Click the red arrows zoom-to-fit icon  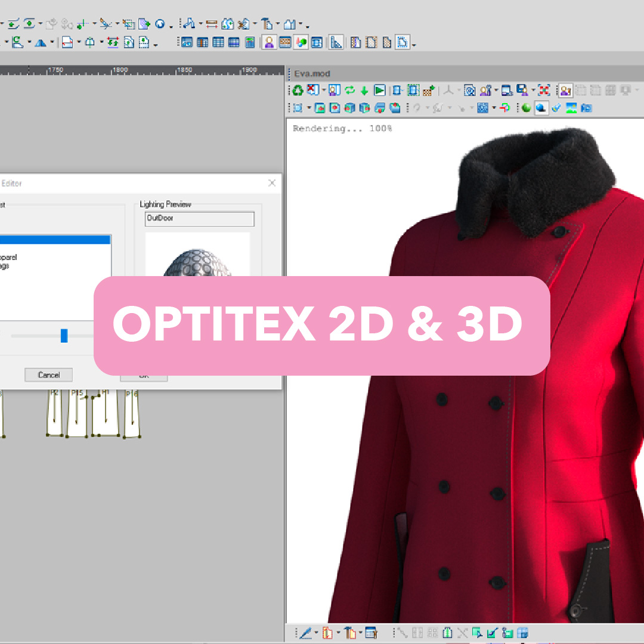click(544, 91)
